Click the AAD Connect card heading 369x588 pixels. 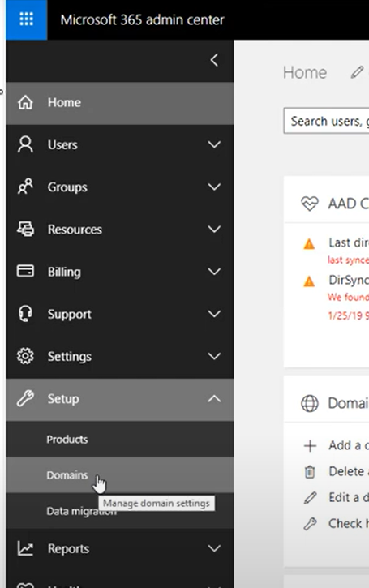click(x=349, y=204)
